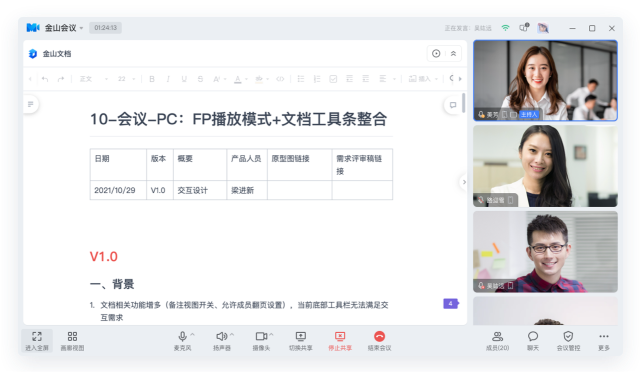Image resolution: width=641 pixels, height=372 pixels.
Task: Open the 插入 insert menu
Action: tap(423, 79)
